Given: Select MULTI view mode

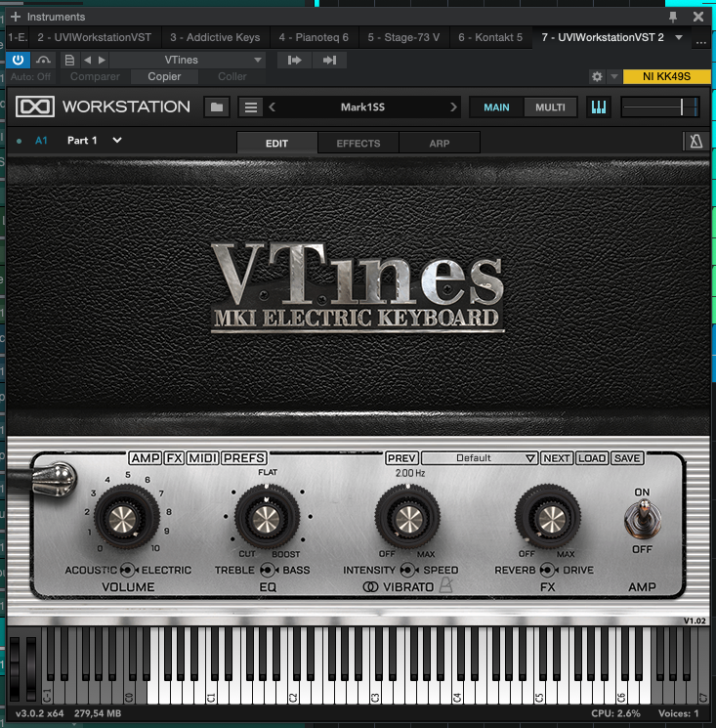Looking at the screenshot, I should pos(550,107).
